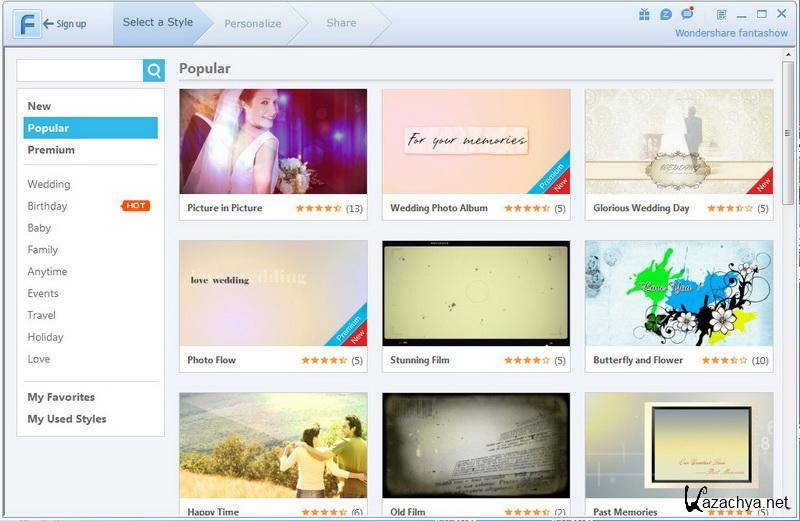This screenshot has width=800, height=521.
Task: Open the gift box icon in title bar
Action: 644,14
